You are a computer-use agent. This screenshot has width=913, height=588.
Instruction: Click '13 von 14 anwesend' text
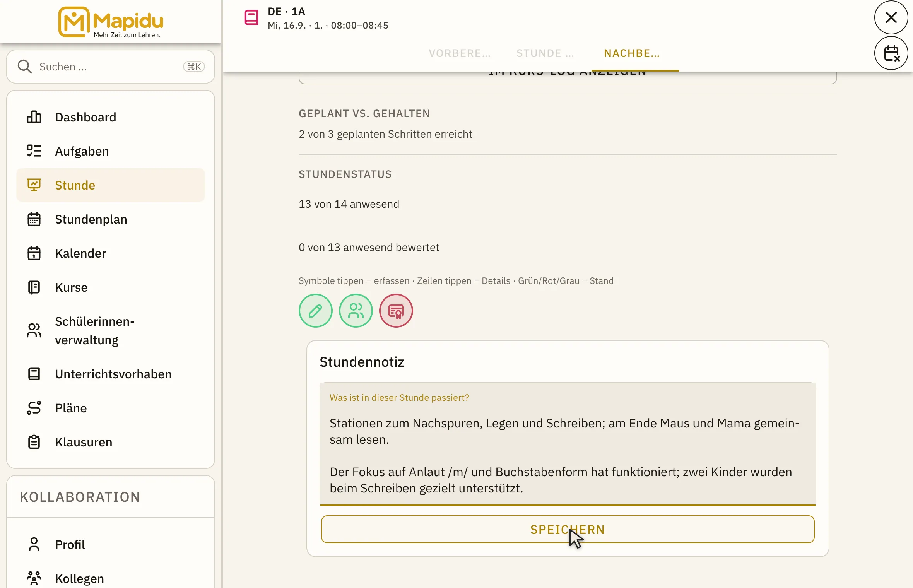pyautogui.click(x=349, y=204)
